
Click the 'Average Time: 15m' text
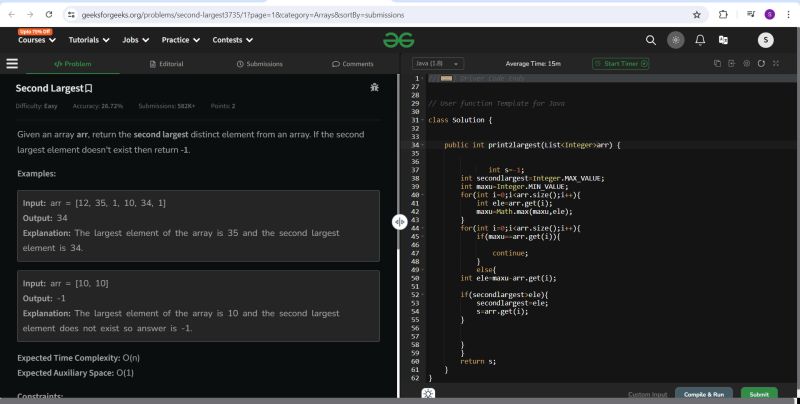[x=533, y=64]
